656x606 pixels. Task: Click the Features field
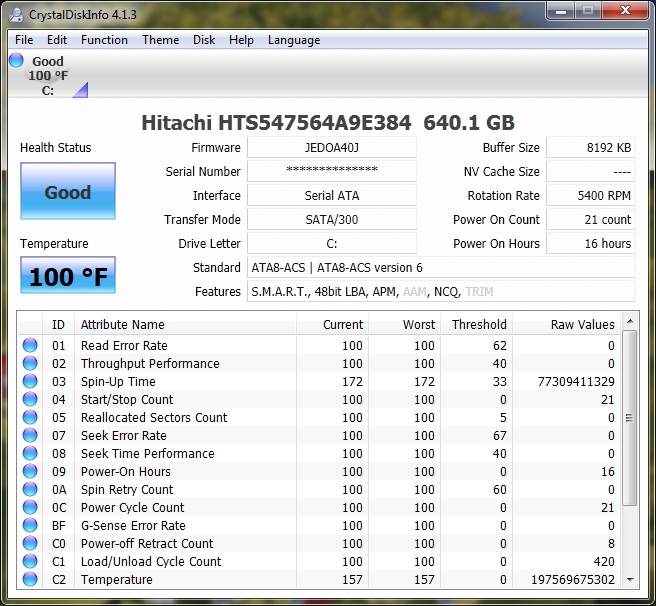pyautogui.click(x=441, y=291)
